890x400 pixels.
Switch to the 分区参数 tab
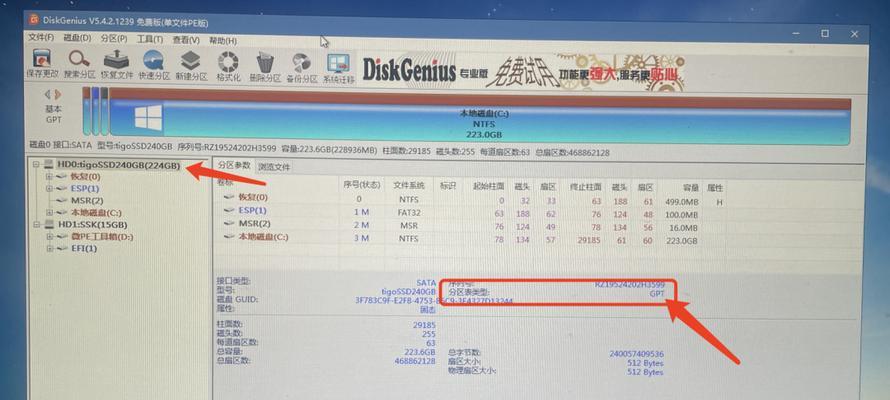pos(234,165)
